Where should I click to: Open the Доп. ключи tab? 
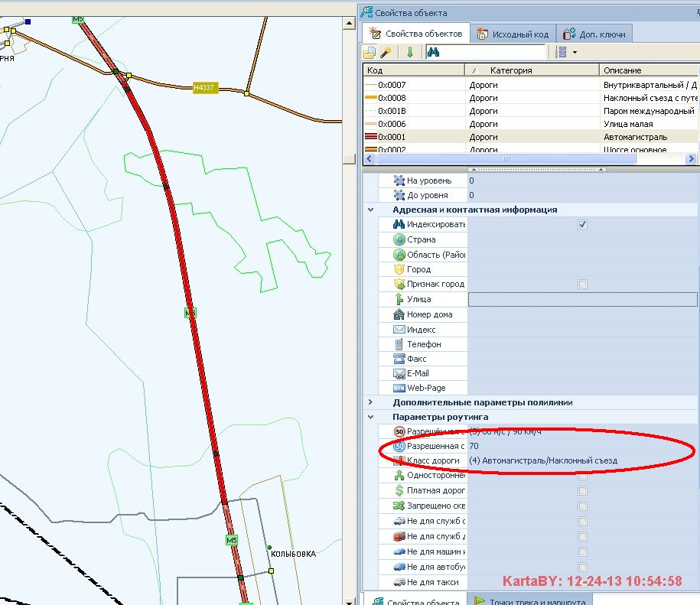tap(594, 34)
